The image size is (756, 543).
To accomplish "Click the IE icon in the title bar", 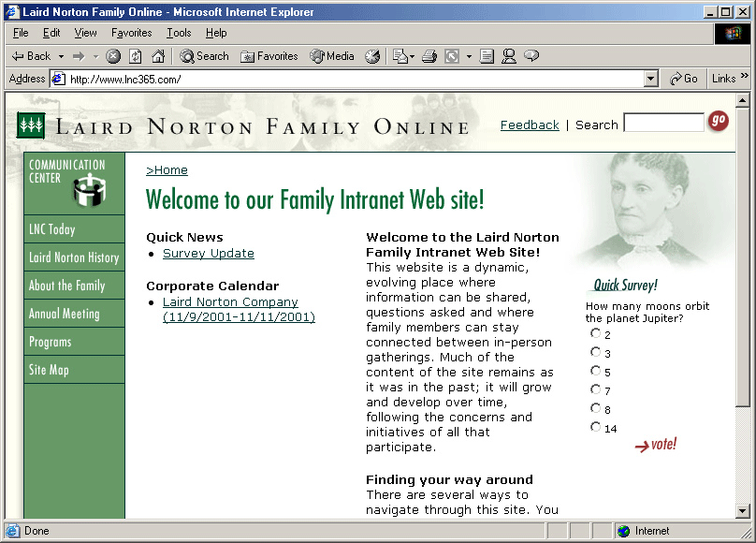I will pyautogui.click(x=12, y=12).
